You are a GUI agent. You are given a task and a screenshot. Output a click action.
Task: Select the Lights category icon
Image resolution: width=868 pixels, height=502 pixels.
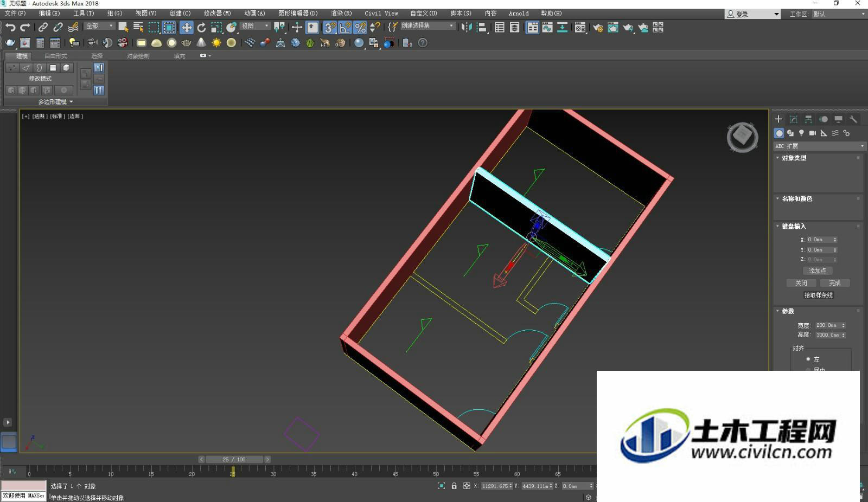[x=801, y=133]
